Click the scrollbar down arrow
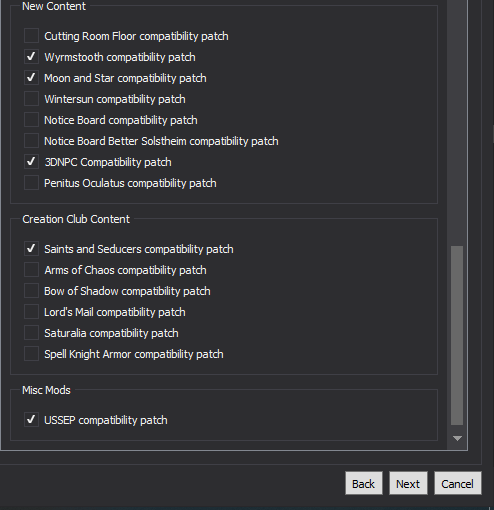 tap(457, 438)
